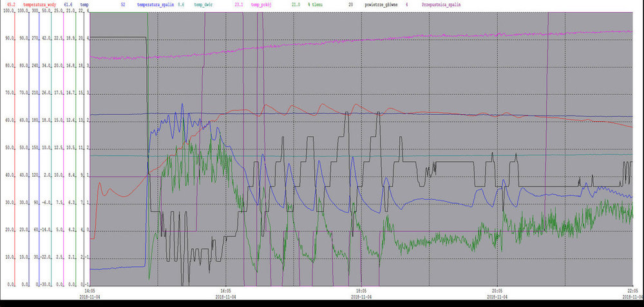
Task: Select the 23.1 value before temp_pokój
Action: click(x=238, y=5)
